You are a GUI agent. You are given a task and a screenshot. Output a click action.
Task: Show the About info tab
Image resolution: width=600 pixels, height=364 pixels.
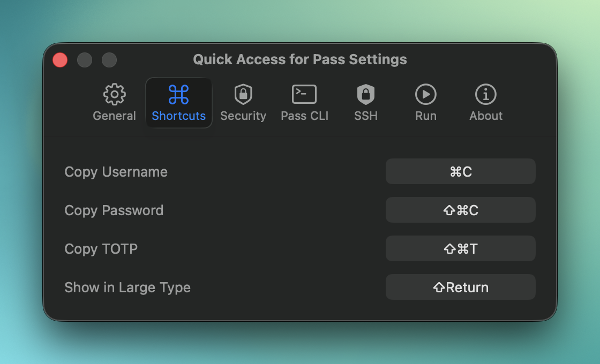[x=486, y=102]
